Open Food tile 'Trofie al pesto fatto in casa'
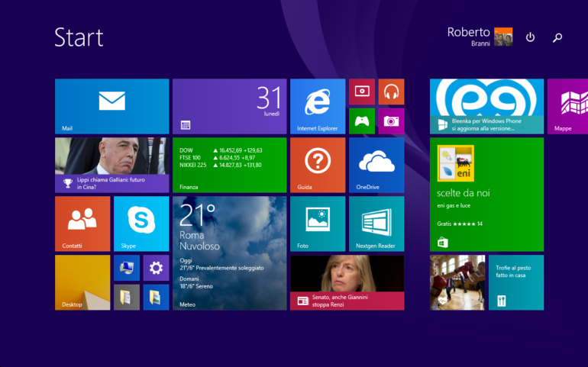 pyautogui.click(x=516, y=282)
